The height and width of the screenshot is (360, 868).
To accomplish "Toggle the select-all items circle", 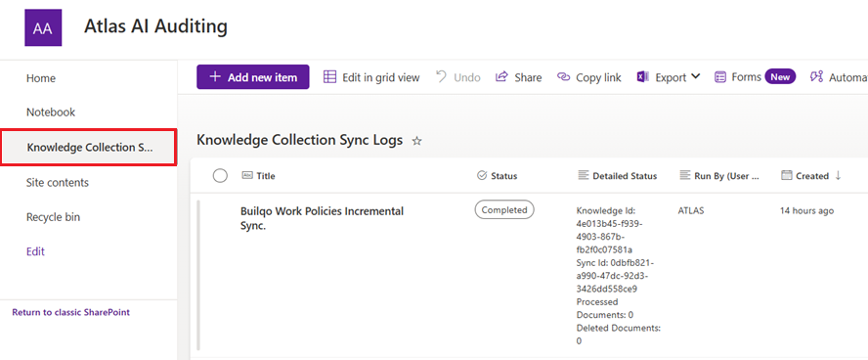I will (x=220, y=175).
